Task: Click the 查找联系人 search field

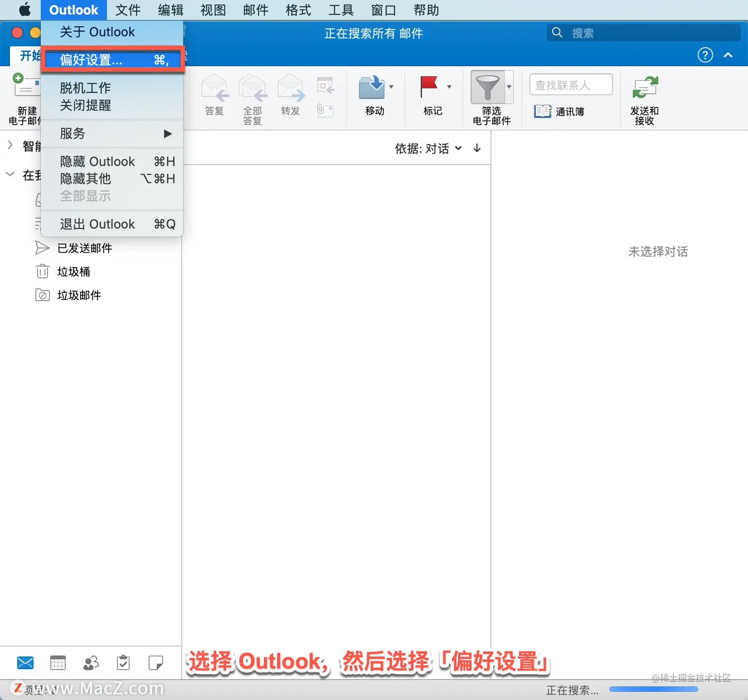Action: 571,85
